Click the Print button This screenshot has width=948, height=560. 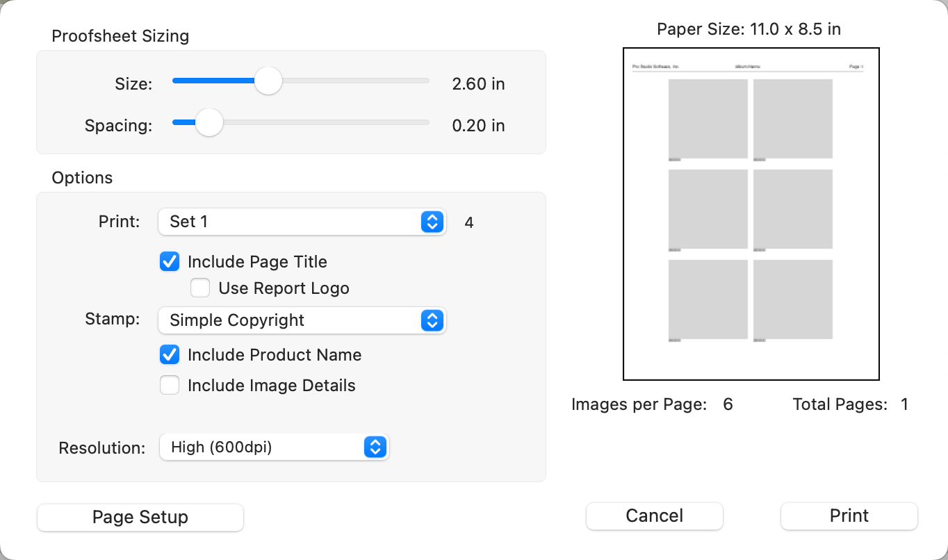[x=849, y=516]
